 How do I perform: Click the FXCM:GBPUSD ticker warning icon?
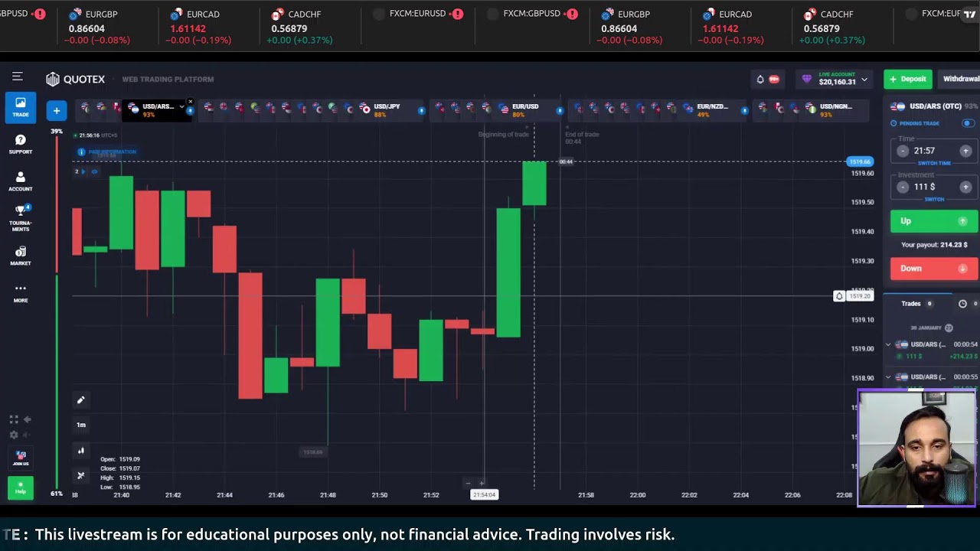coord(572,14)
